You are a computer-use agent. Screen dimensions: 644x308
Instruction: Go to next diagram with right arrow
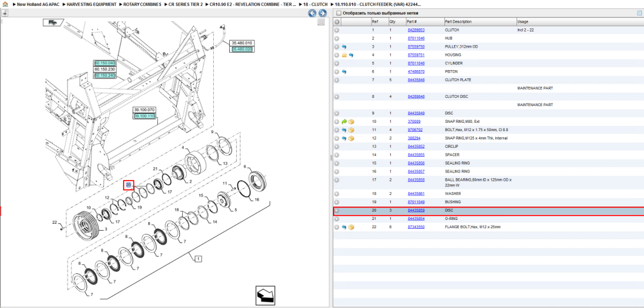323,13
